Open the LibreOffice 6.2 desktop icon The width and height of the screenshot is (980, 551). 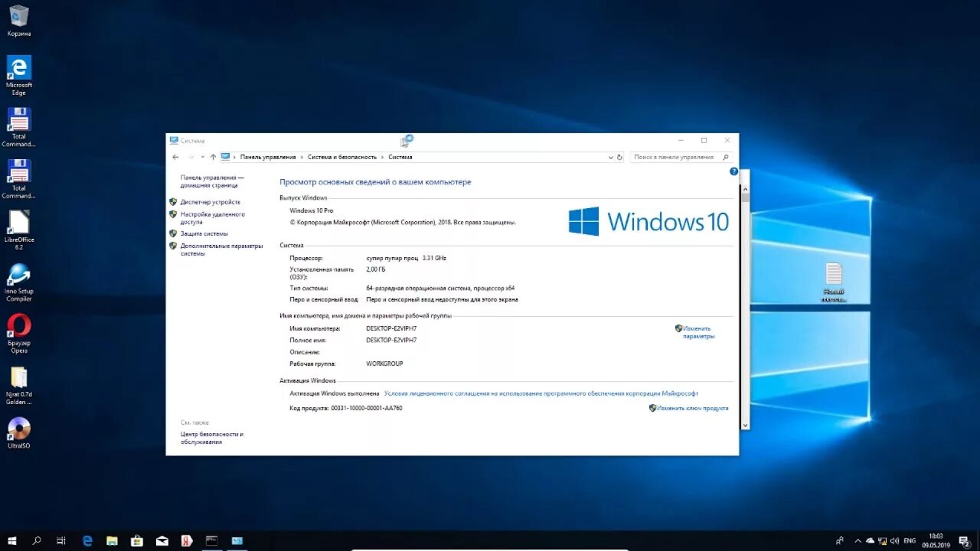[x=18, y=230]
